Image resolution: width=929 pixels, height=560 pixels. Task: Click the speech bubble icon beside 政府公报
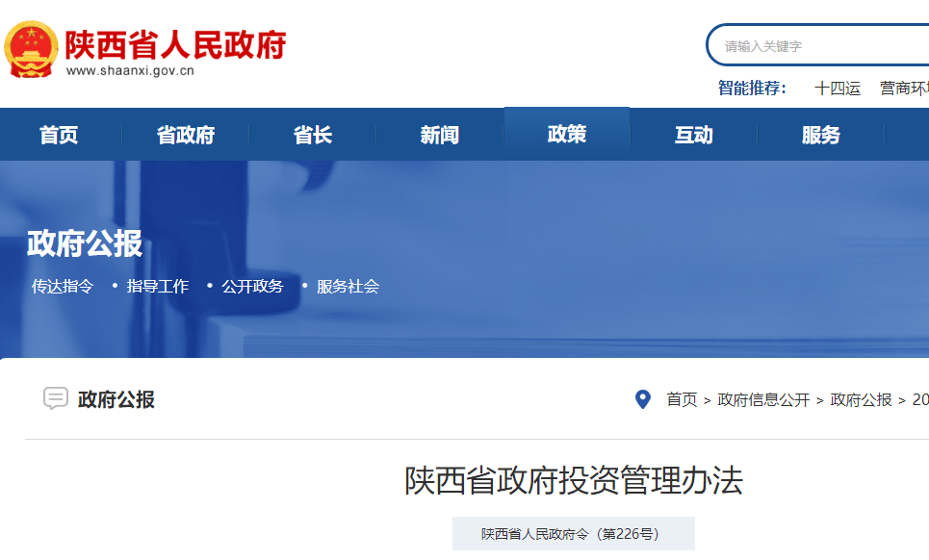(56, 399)
